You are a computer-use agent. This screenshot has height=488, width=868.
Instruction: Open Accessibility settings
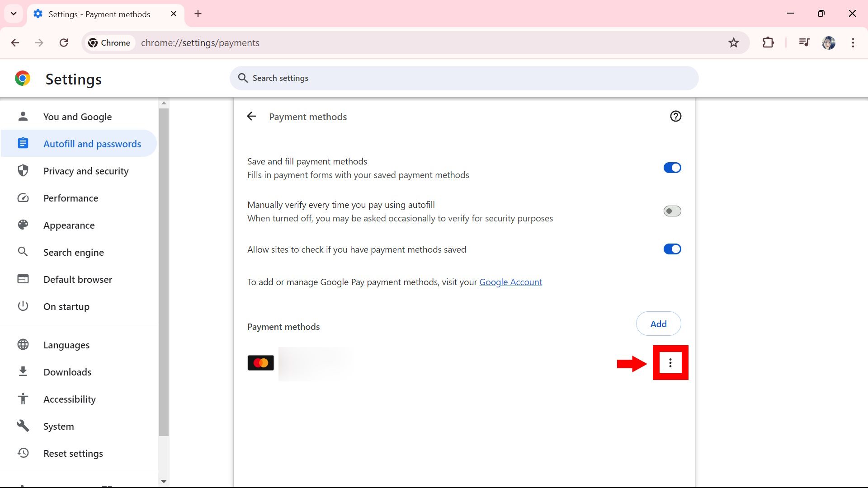tap(79, 399)
